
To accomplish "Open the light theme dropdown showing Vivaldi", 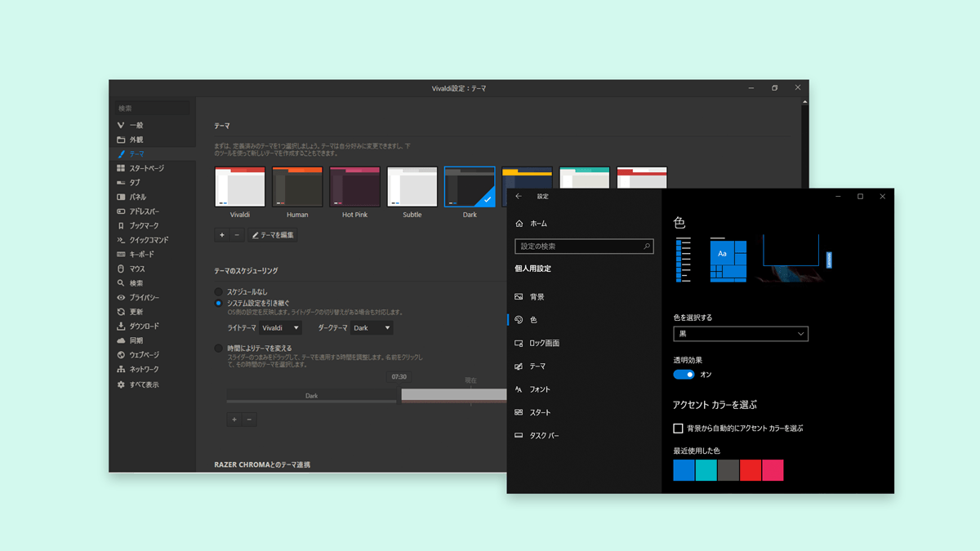I will [x=280, y=328].
